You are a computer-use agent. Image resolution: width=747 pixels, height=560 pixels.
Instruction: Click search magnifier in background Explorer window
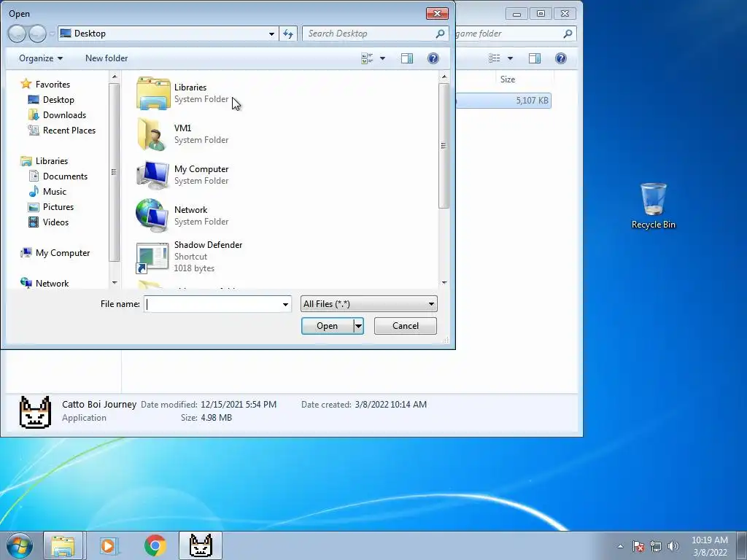(x=568, y=34)
